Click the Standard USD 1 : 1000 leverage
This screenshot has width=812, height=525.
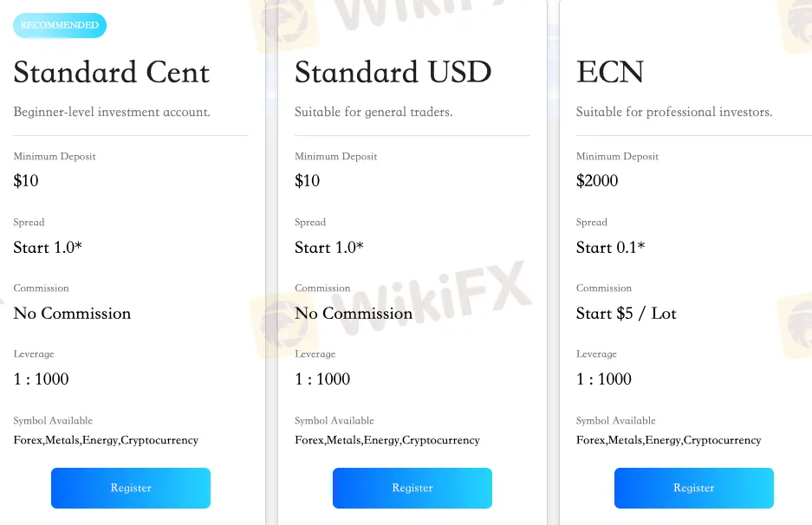tap(322, 379)
